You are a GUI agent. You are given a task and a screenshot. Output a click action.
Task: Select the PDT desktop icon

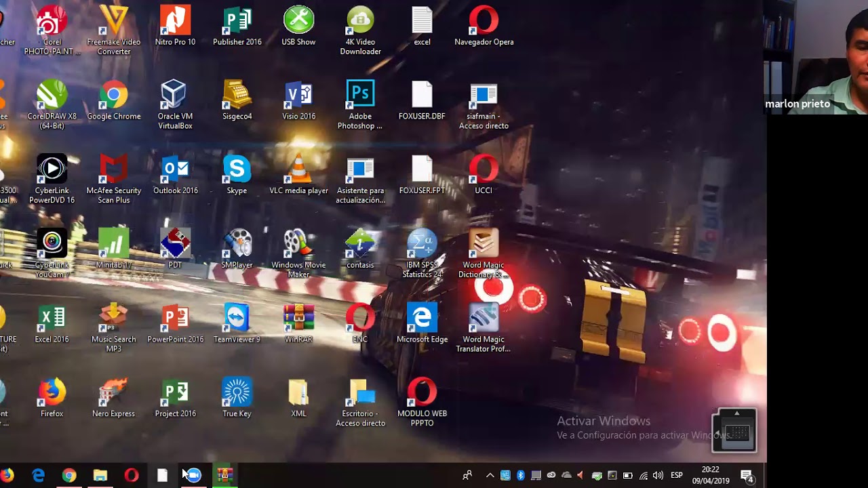pos(175,249)
